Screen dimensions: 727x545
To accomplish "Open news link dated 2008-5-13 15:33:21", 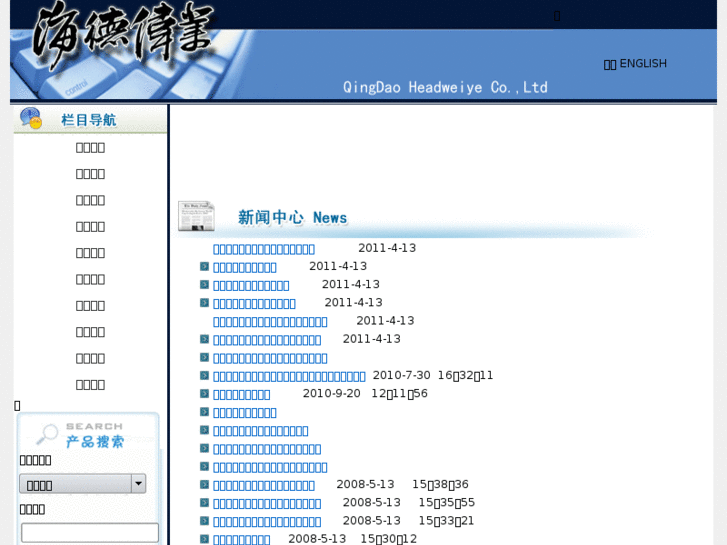I will coord(267,521).
